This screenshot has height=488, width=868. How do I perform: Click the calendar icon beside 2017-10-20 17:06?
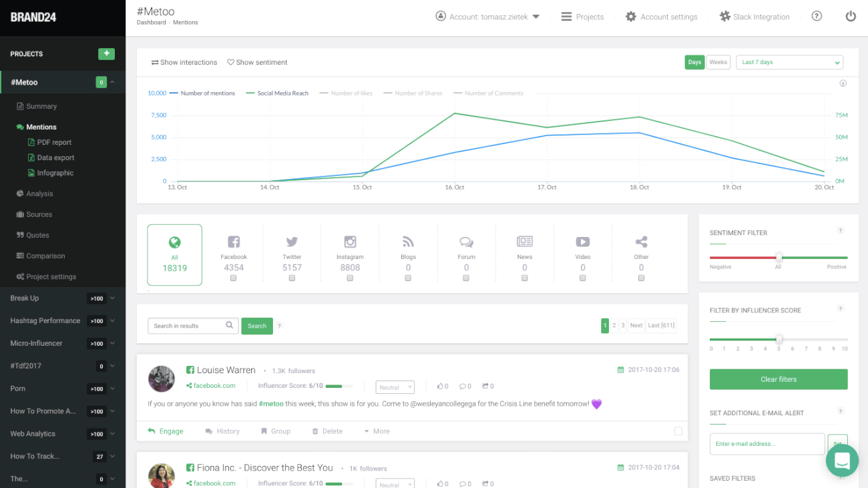tap(620, 370)
